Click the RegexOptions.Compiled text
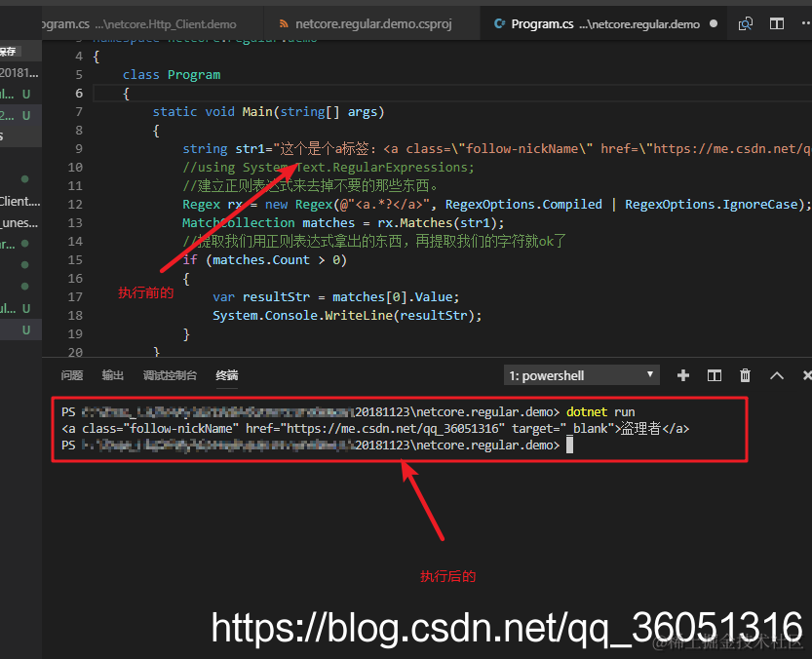Viewport: 812px width, 659px height. tap(523, 204)
